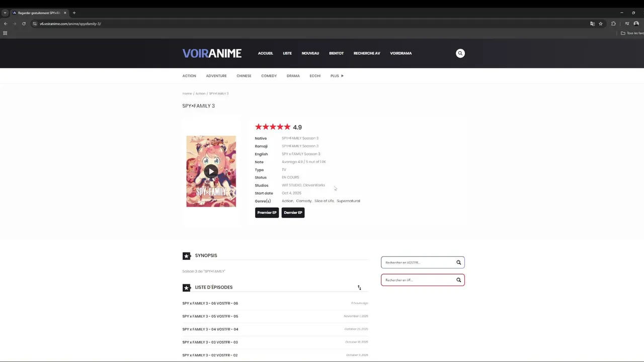Open the Tous les favoris folder
Screen dimensions: 644x362
(632, 33)
